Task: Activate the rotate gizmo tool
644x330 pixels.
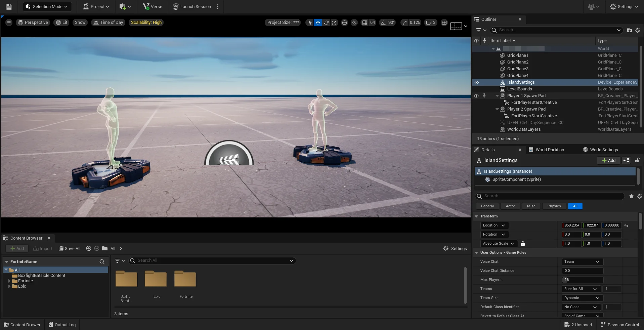Action: (x=326, y=23)
